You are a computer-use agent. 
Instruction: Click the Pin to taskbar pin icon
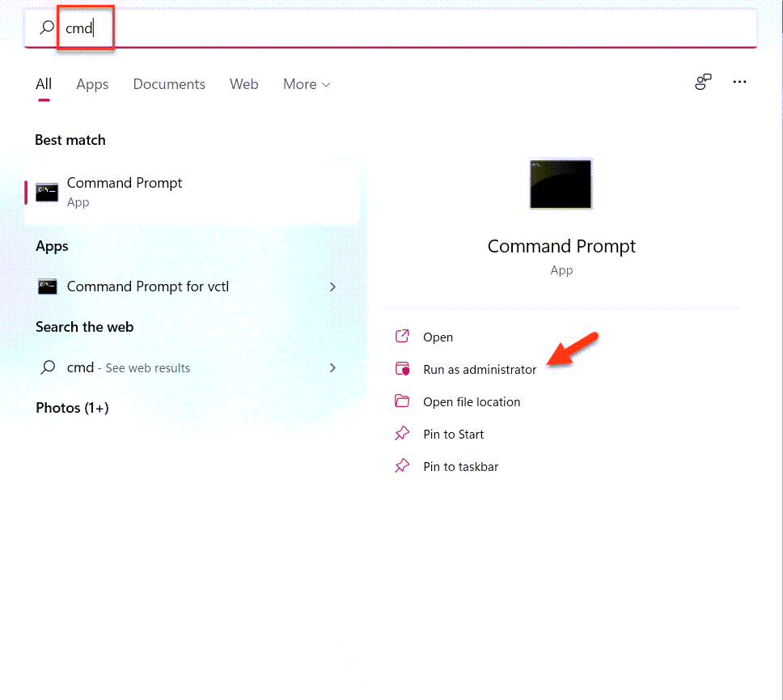pyautogui.click(x=402, y=466)
